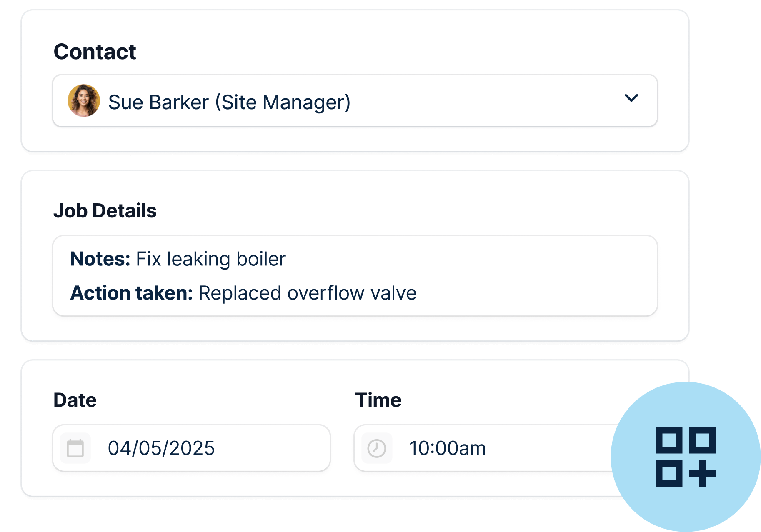Image resolution: width=761 pixels, height=532 pixels.
Task: Click the Job Details notes panel
Action: pyautogui.click(x=354, y=275)
